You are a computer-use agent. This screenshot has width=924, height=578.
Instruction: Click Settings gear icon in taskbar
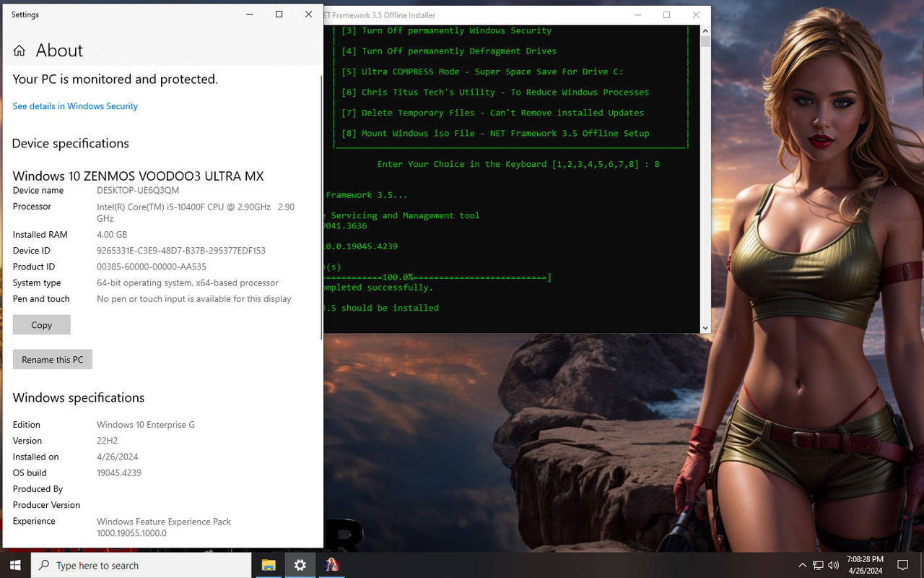[300, 565]
